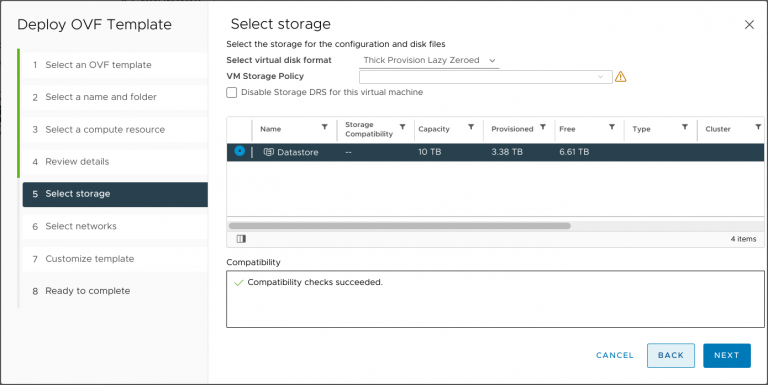Click the BACK button
The width and height of the screenshot is (768, 385).
coord(671,355)
